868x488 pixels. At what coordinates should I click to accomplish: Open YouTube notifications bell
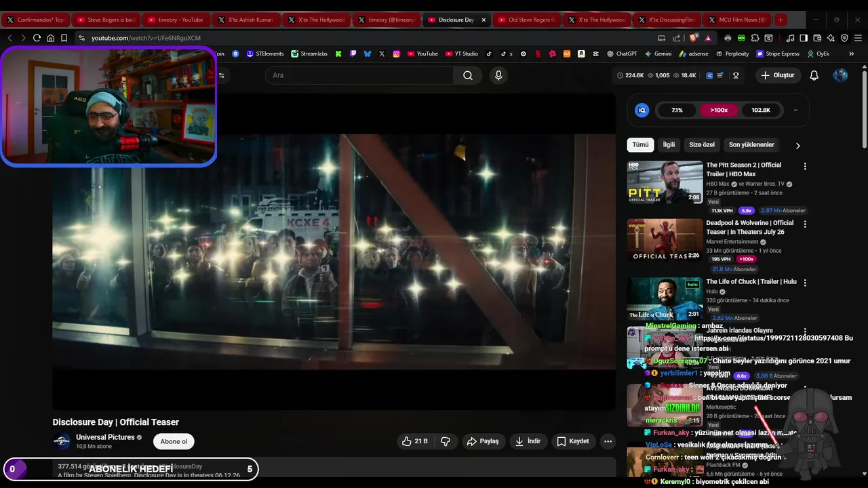814,75
